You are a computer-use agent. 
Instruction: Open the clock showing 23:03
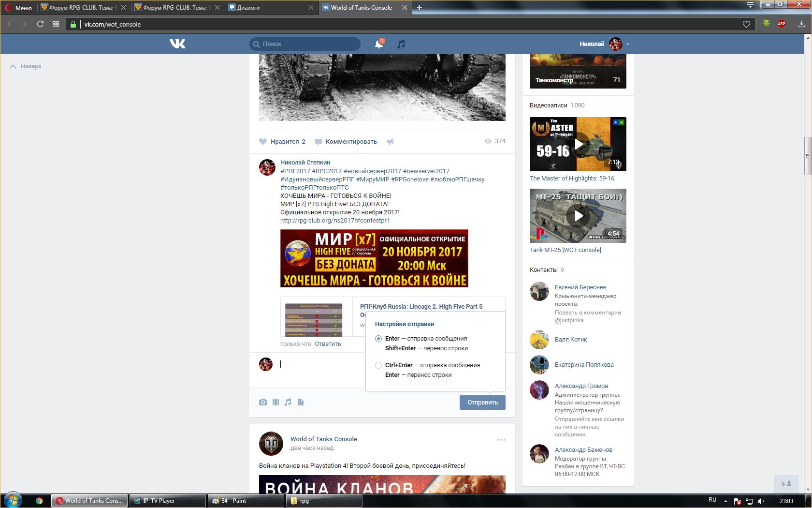pyautogui.click(x=786, y=501)
